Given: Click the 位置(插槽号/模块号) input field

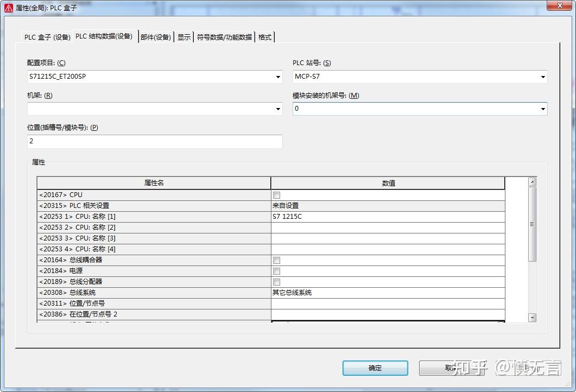Looking at the screenshot, I should [155, 142].
